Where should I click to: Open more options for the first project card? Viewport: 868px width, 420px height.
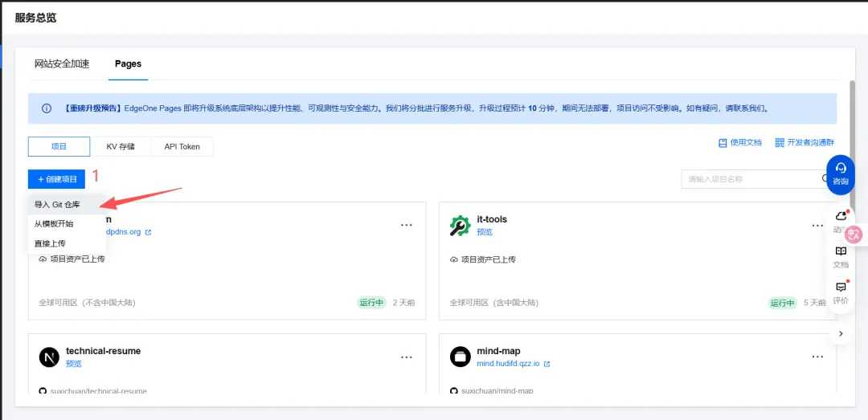407,225
